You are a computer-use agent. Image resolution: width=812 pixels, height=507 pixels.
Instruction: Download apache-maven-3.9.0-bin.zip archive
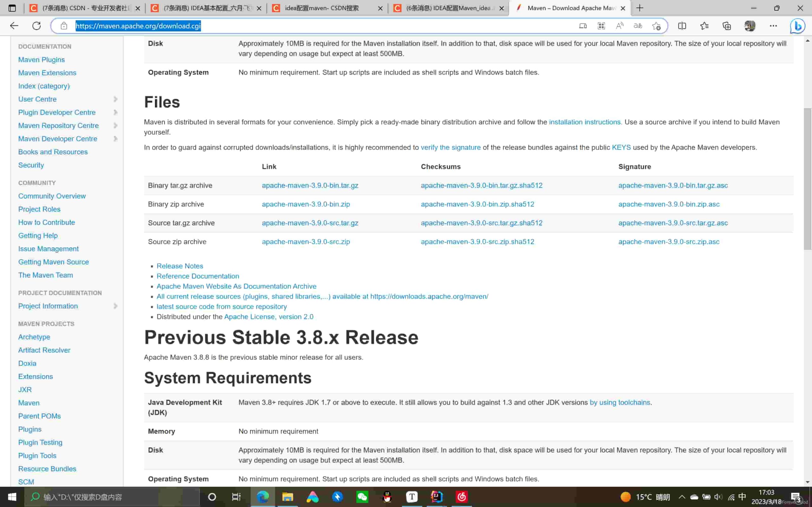[306, 204]
